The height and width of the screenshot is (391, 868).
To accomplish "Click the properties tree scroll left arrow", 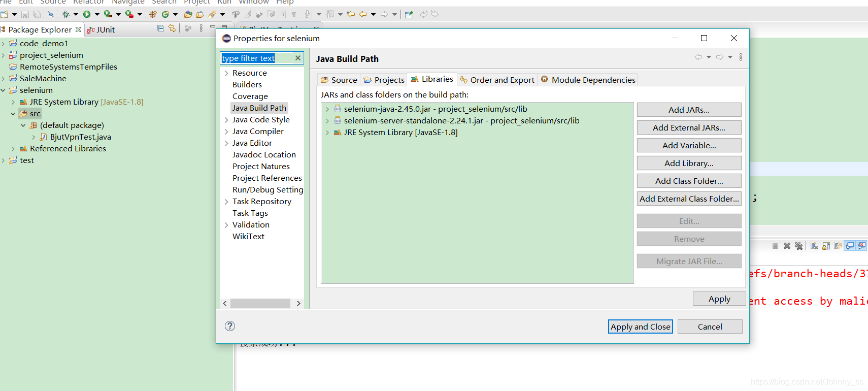I will pyautogui.click(x=225, y=303).
